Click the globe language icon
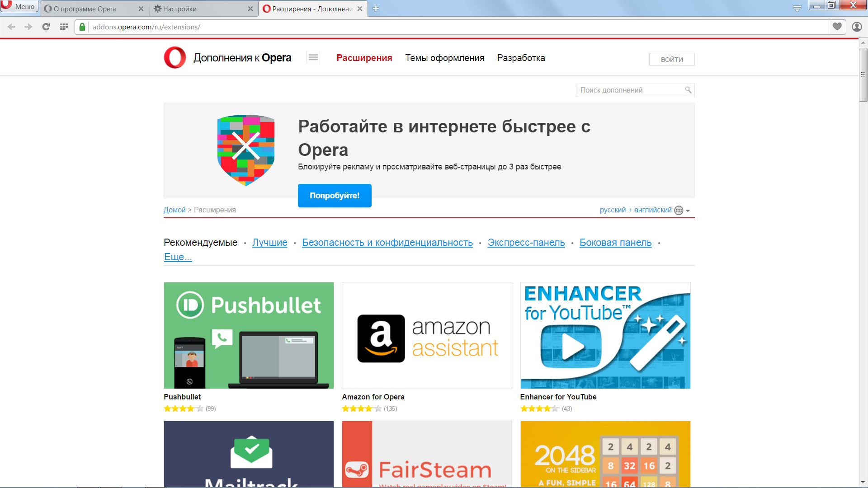 pos(679,211)
